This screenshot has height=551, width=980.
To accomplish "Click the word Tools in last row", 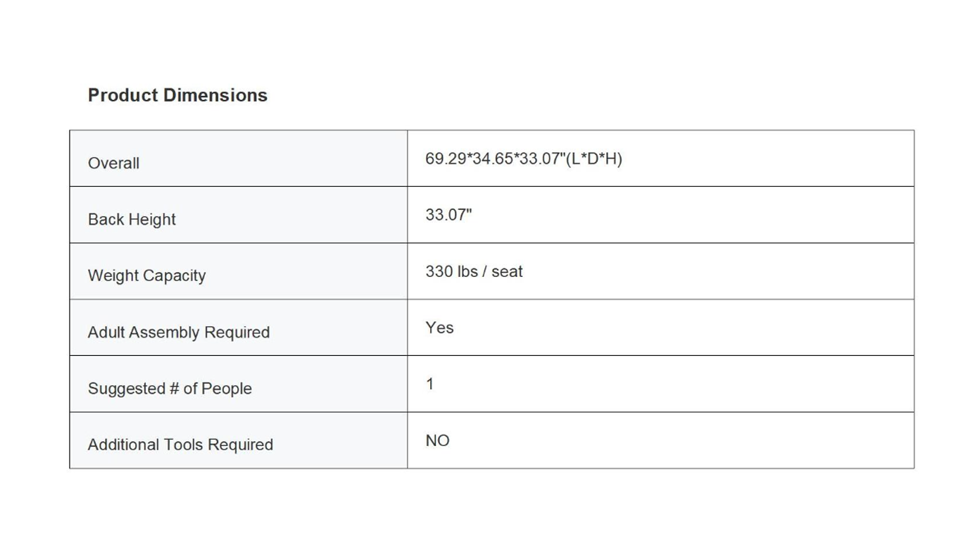I will (183, 445).
